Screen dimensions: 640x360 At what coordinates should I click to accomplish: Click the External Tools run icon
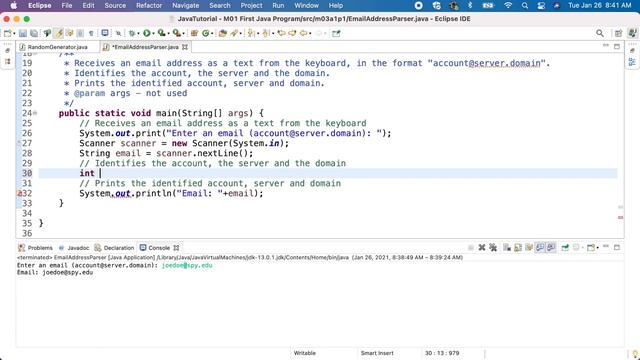[x=176, y=33]
